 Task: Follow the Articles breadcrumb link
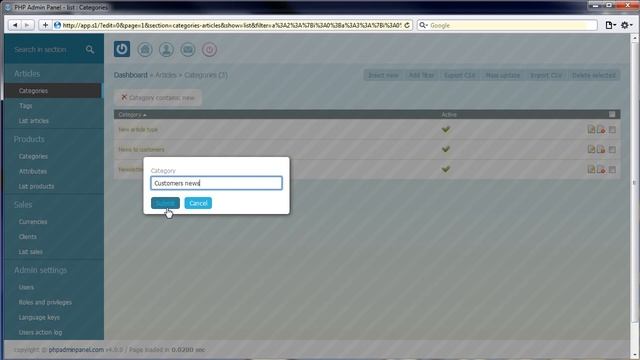coord(166,75)
